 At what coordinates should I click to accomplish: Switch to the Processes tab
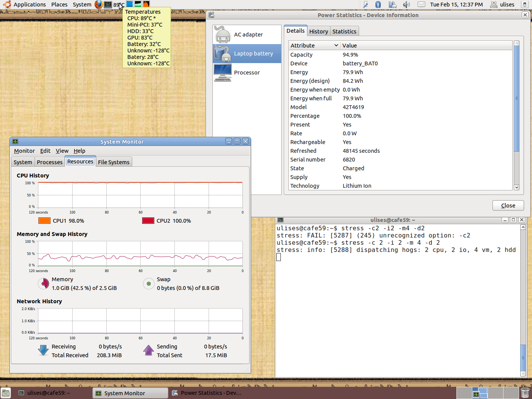point(49,162)
